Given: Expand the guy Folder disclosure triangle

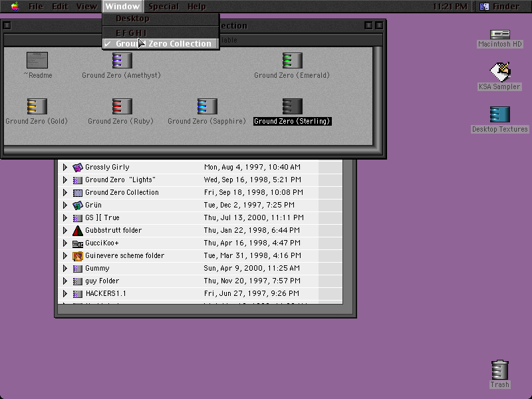Looking at the screenshot, I should 65,281.
